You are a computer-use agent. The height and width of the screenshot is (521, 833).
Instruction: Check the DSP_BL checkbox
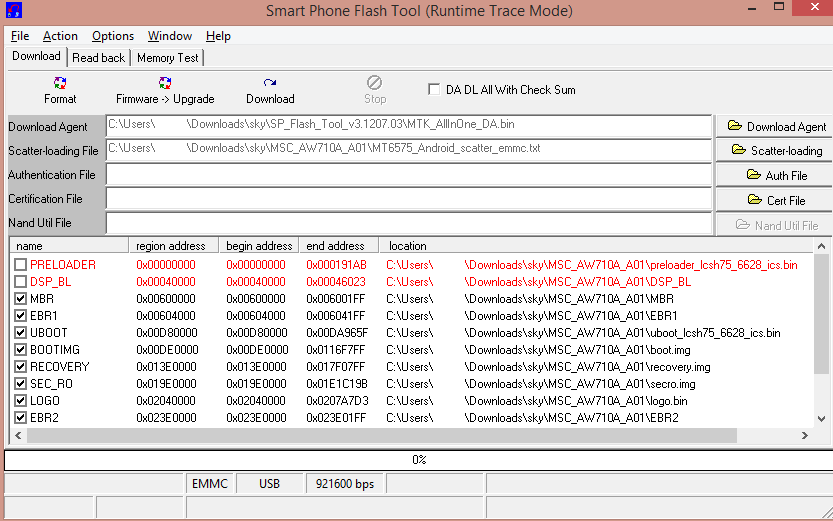[20, 281]
